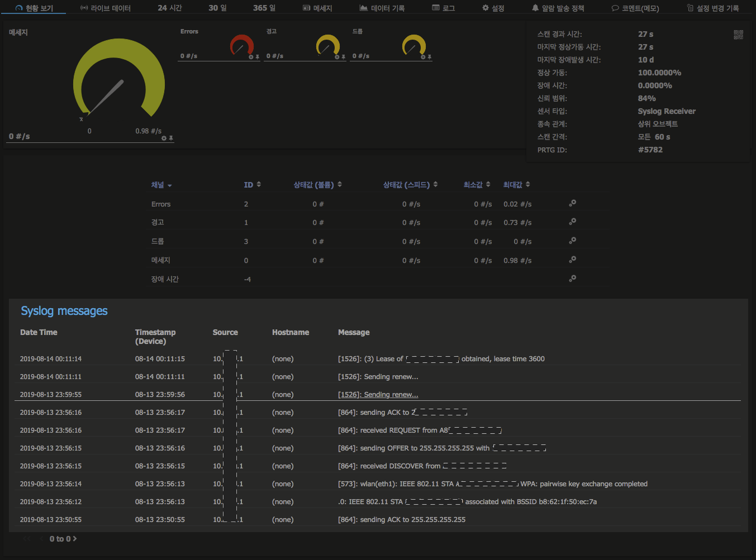Screen dimensions: 756x560
Task: Jump to first syslog page arrow
Action: pos(27,539)
